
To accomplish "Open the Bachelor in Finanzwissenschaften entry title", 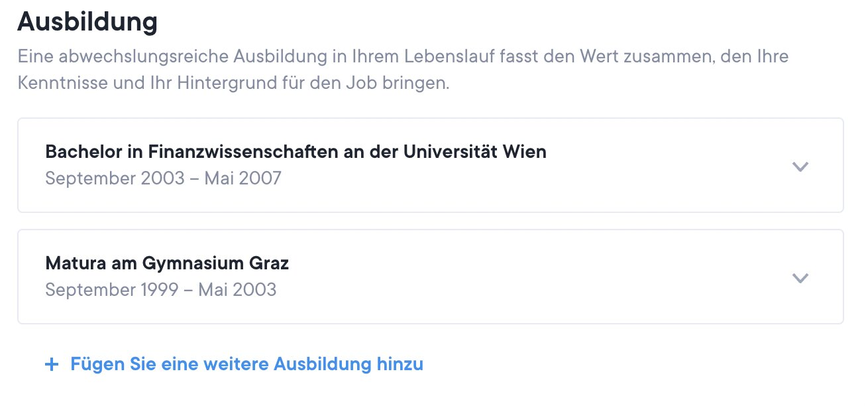I will pyautogui.click(x=296, y=152).
